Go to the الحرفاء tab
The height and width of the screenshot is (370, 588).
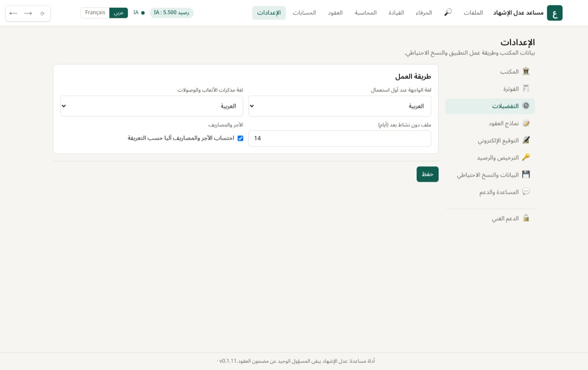point(424,13)
